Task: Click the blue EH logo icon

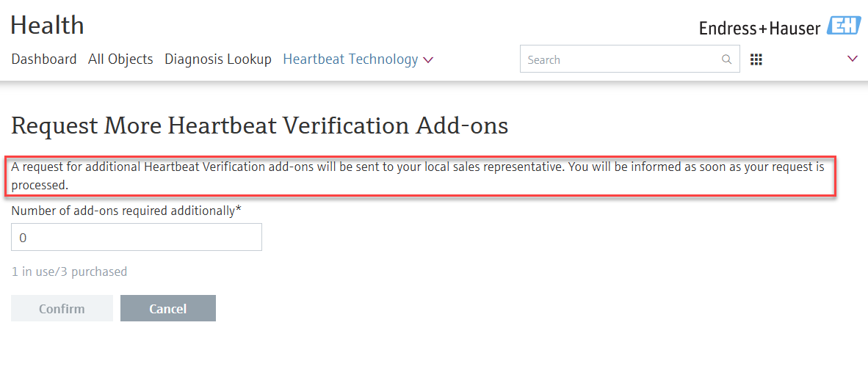Action: click(843, 26)
